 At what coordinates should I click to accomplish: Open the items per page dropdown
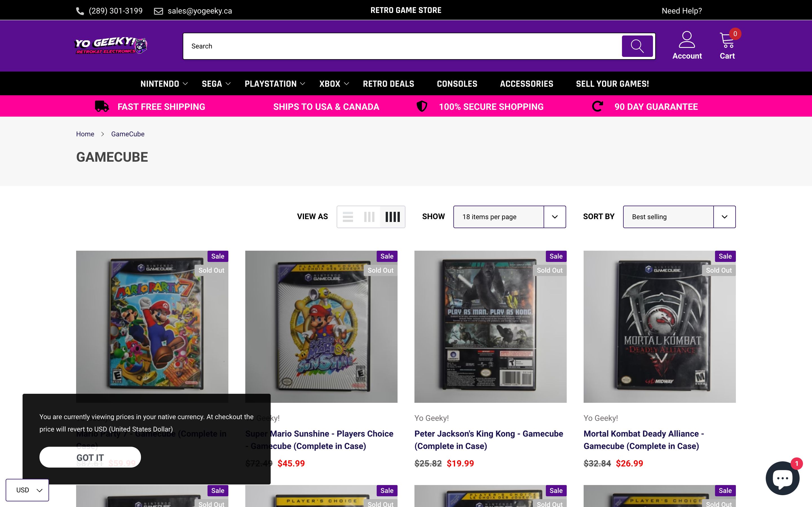point(509,217)
